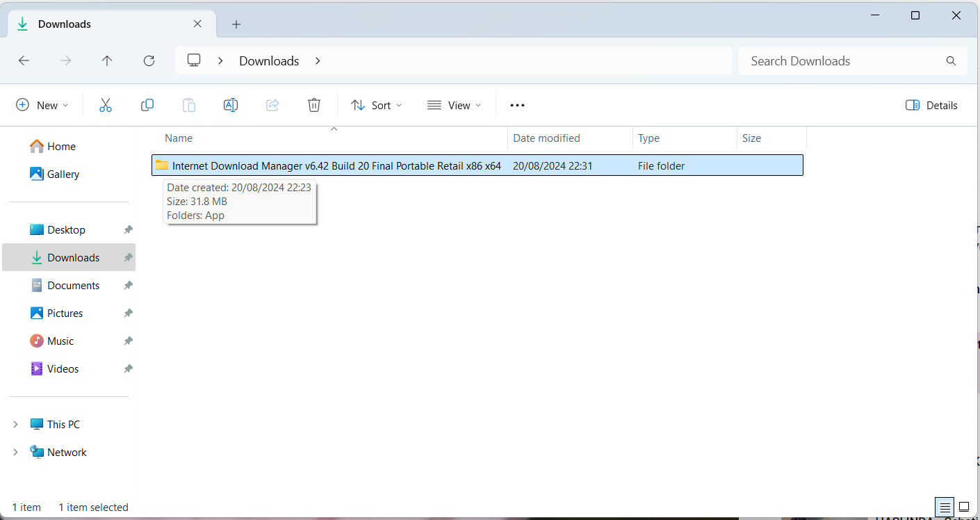
Task: Select Network in navigation pane
Action: 58,452
